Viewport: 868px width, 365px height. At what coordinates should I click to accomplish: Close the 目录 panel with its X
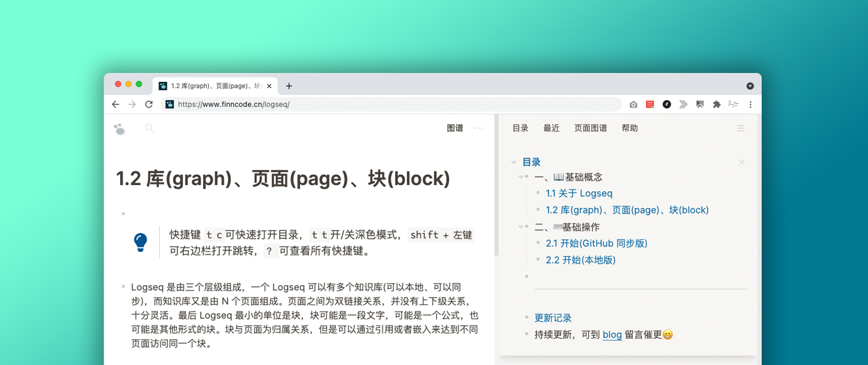click(x=742, y=162)
